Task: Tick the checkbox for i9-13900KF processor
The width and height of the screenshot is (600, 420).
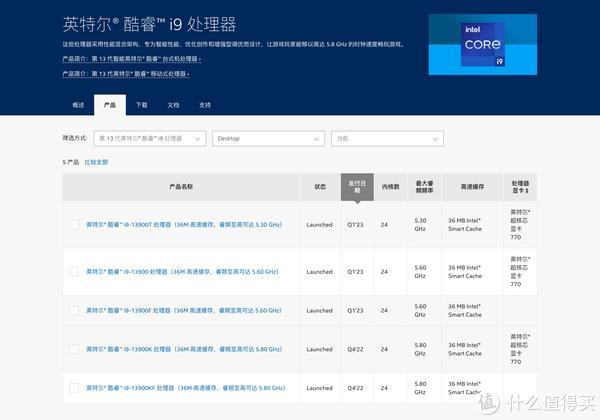Action: (74, 388)
